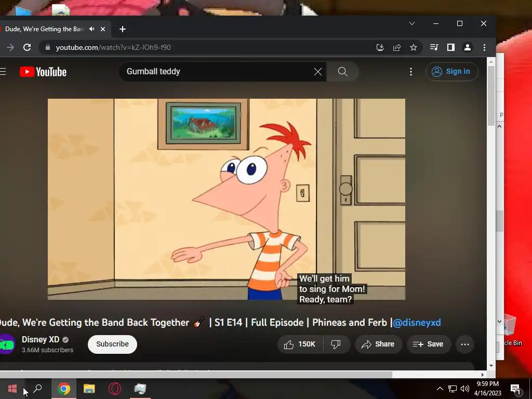Screen dimensions: 532x399
Task: Open Opera browser from taskbar
Action: pos(115,389)
